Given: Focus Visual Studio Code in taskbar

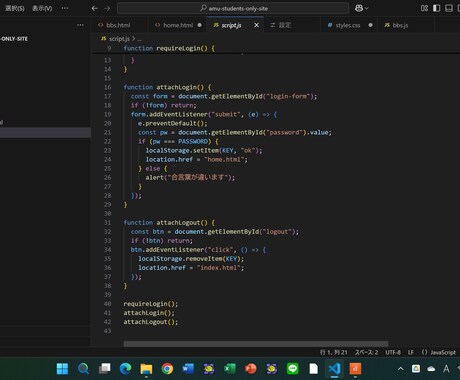Looking at the screenshot, I should (x=334, y=369).
